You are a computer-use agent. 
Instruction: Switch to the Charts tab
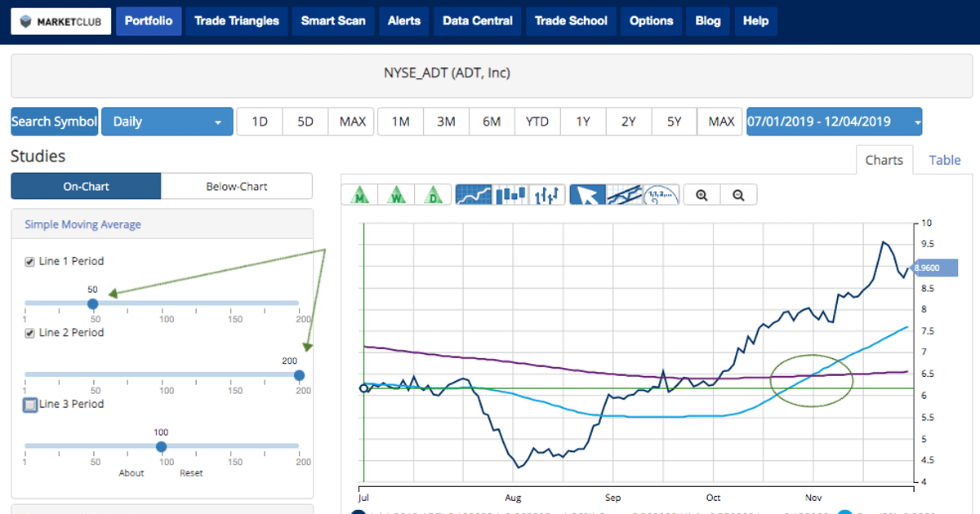coord(884,160)
